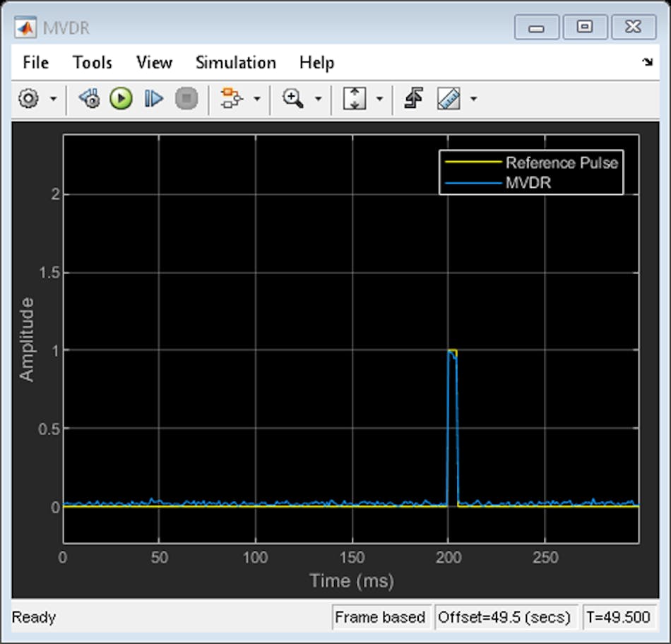
Task: Toggle Reference Pulse visibility in the legend
Action: point(562,162)
